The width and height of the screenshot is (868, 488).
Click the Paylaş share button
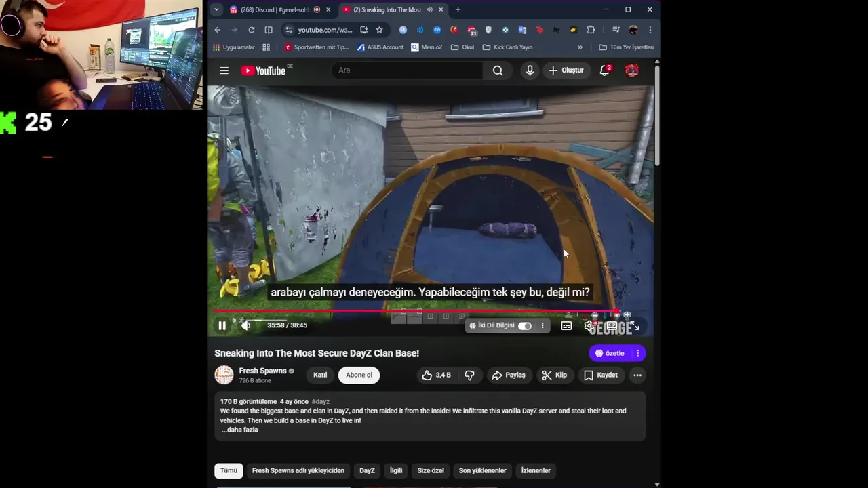pos(509,375)
